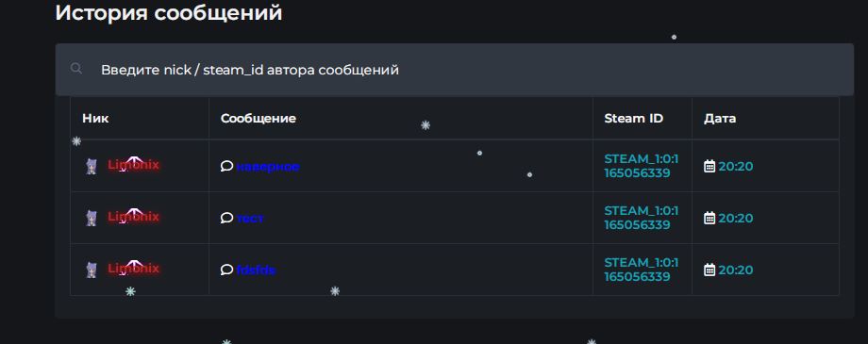Open the 'наверное' message link
The image size is (868, 344).
point(268,167)
